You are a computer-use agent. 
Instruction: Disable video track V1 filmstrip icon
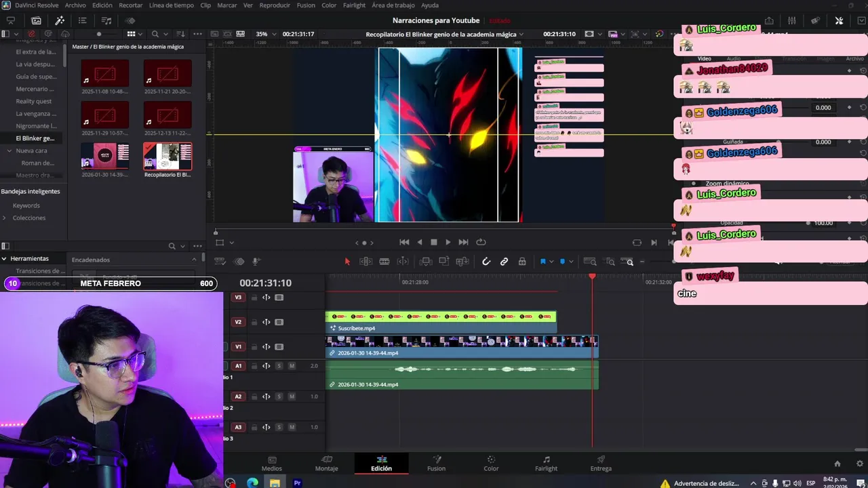(x=279, y=346)
